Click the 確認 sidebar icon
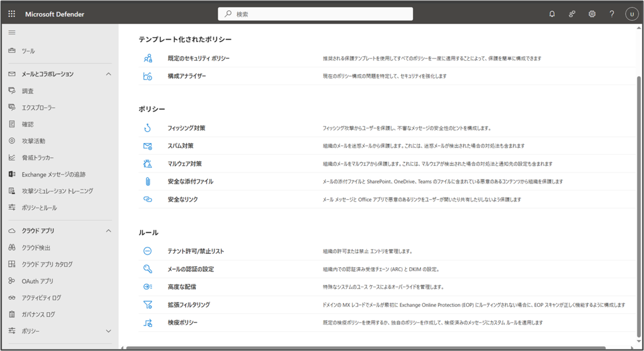 click(12, 125)
